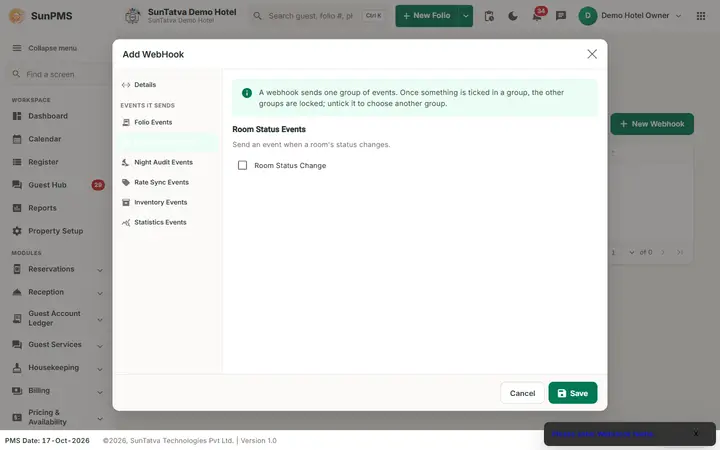Click the Property Setup gear icon
This screenshot has width=720, height=450.
tap(17, 231)
